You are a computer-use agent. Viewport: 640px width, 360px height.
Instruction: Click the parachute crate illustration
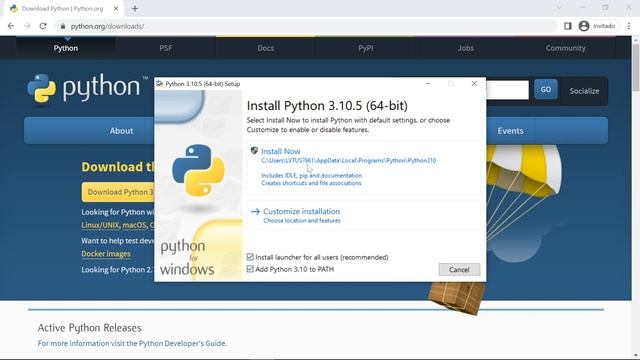(x=456, y=298)
